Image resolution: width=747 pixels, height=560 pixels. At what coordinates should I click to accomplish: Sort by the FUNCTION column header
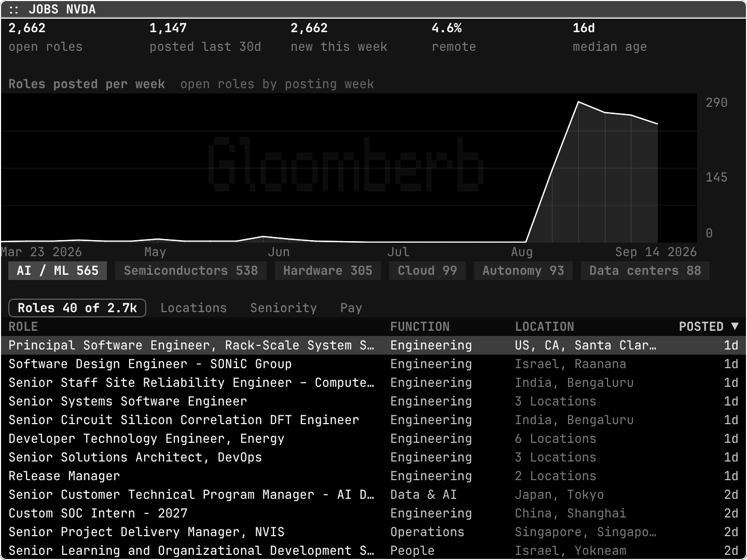(420, 327)
